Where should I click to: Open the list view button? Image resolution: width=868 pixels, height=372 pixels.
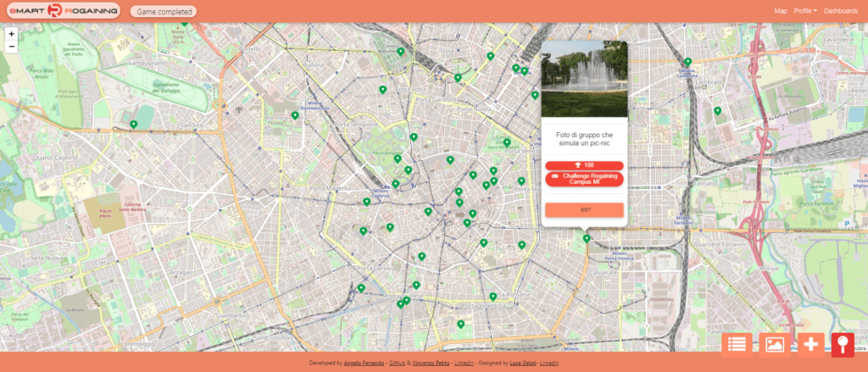pos(737,344)
